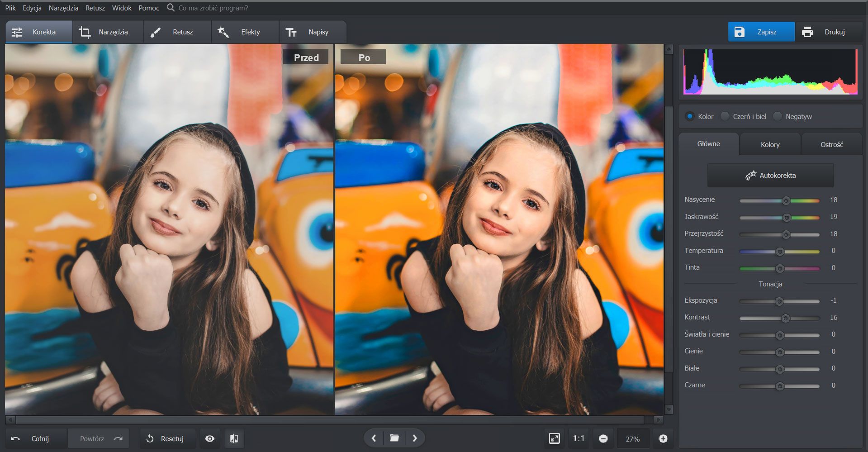Set zoom to 1:1 view
Viewport: 868px width, 452px height.
pyautogui.click(x=579, y=438)
